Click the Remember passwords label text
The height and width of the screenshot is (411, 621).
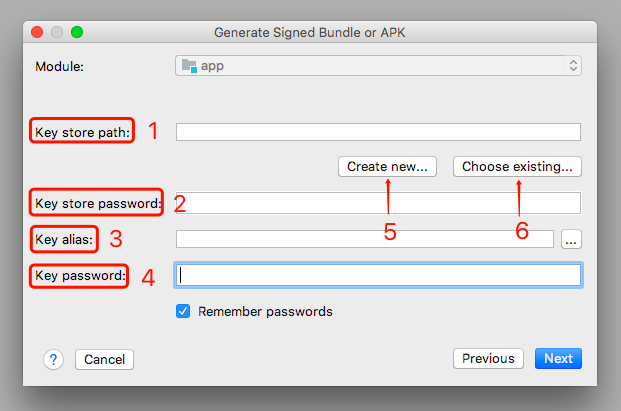point(265,311)
